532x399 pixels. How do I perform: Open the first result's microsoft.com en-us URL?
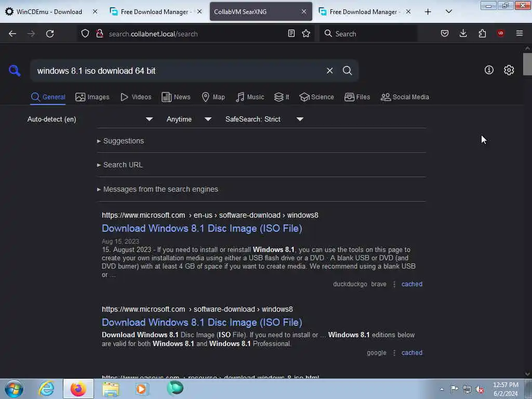coord(210,216)
